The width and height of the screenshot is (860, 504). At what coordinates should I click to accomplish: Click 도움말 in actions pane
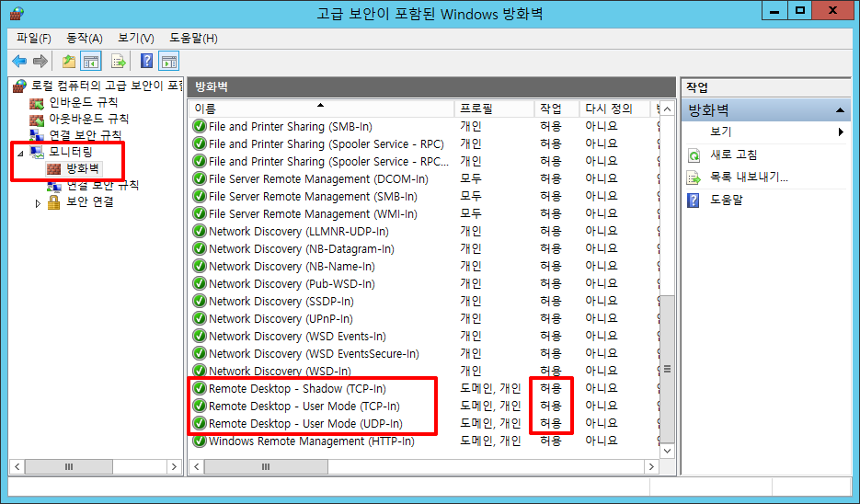pos(727,200)
